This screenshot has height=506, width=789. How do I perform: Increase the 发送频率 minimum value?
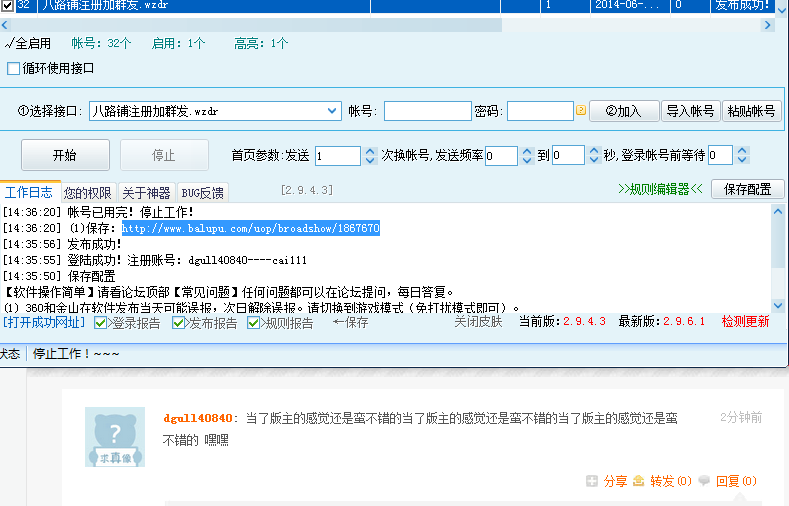527,151
